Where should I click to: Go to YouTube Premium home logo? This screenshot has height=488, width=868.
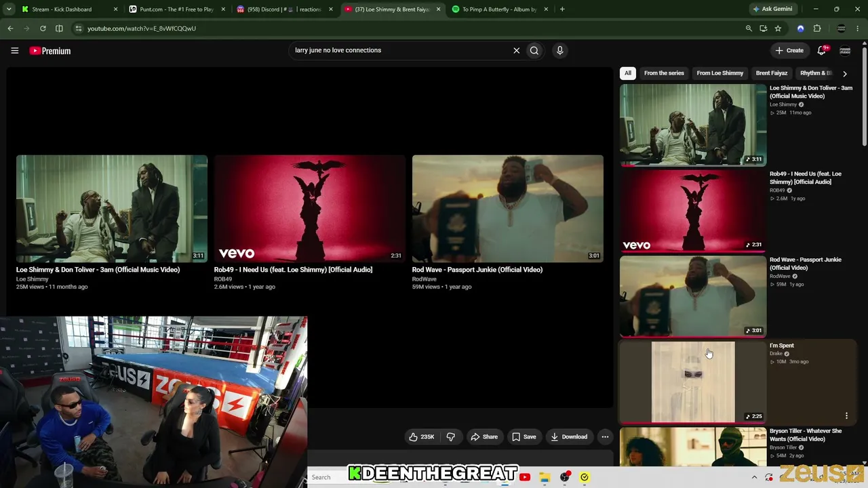click(x=50, y=51)
